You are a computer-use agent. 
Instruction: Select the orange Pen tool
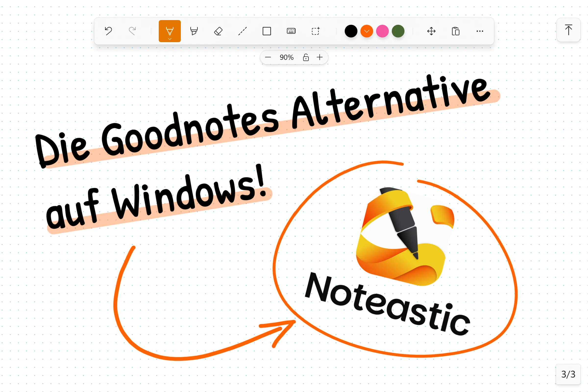(170, 31)
